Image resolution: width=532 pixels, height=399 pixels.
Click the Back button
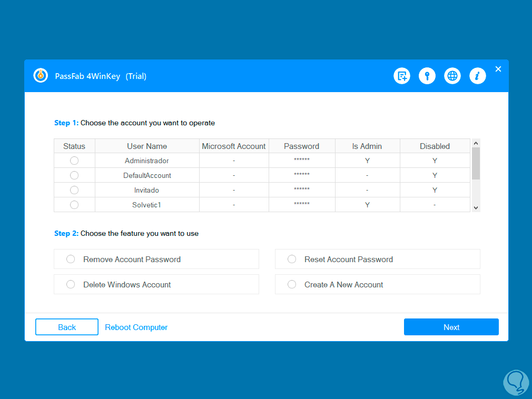[67, 327]
